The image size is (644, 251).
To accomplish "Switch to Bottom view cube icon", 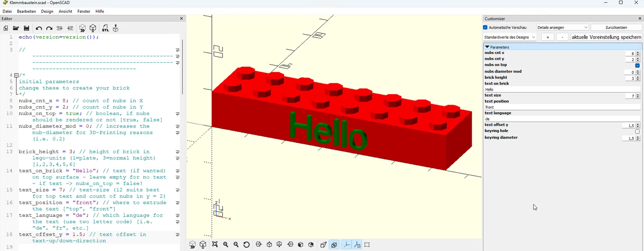I will [x=279, y=245].
